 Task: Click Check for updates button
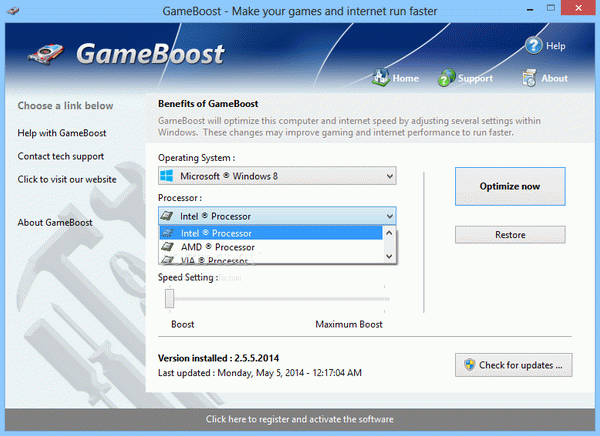click(514, 365)
